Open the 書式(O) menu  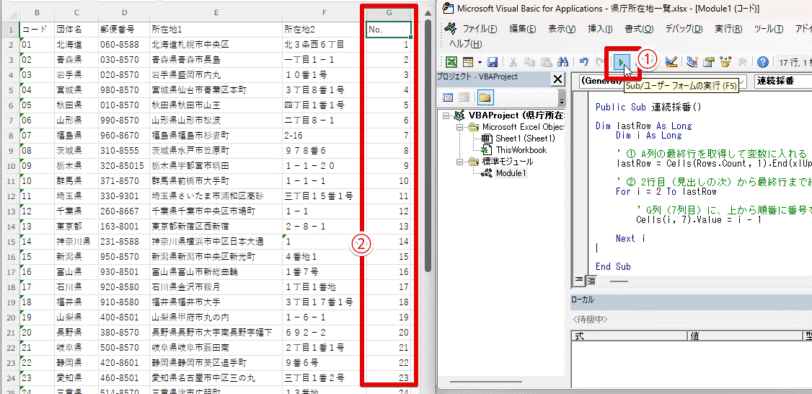coord(639,29)
